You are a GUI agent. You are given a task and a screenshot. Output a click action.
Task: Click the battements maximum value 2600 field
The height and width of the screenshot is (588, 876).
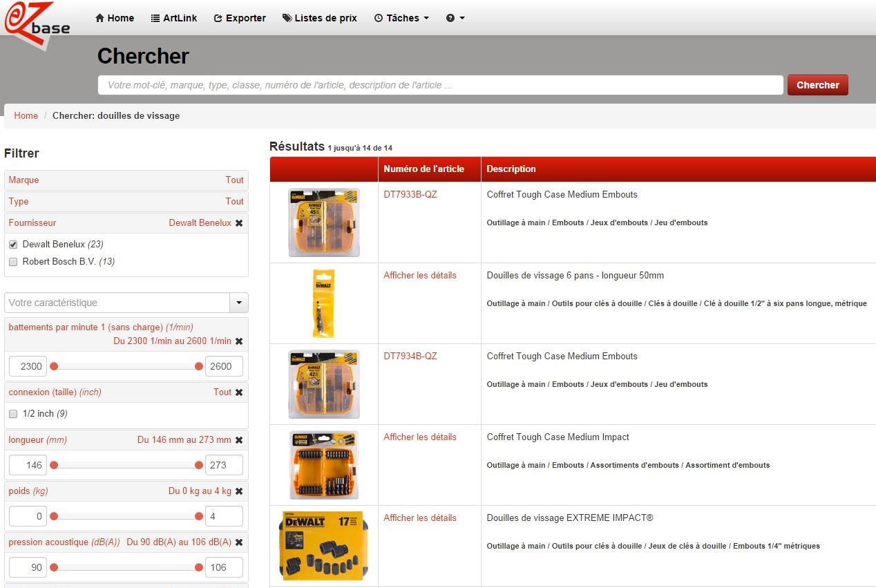pyautogui.click(x=224, y=366)
